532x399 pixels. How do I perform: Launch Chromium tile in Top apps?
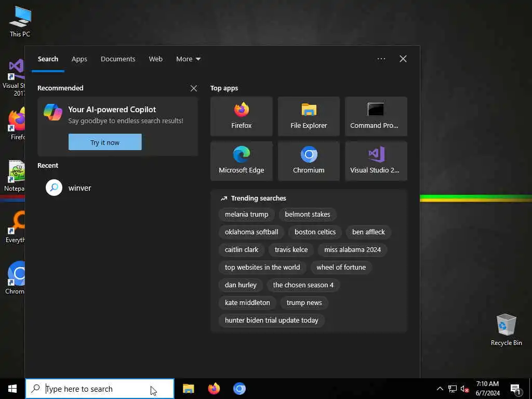[x=309, y=161]
